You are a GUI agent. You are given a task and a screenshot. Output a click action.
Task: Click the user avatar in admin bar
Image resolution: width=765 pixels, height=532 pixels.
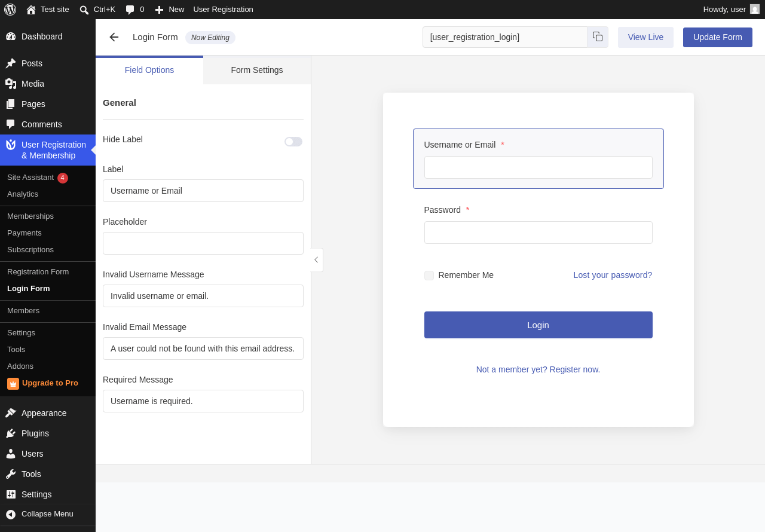click(x=755, y=10)
